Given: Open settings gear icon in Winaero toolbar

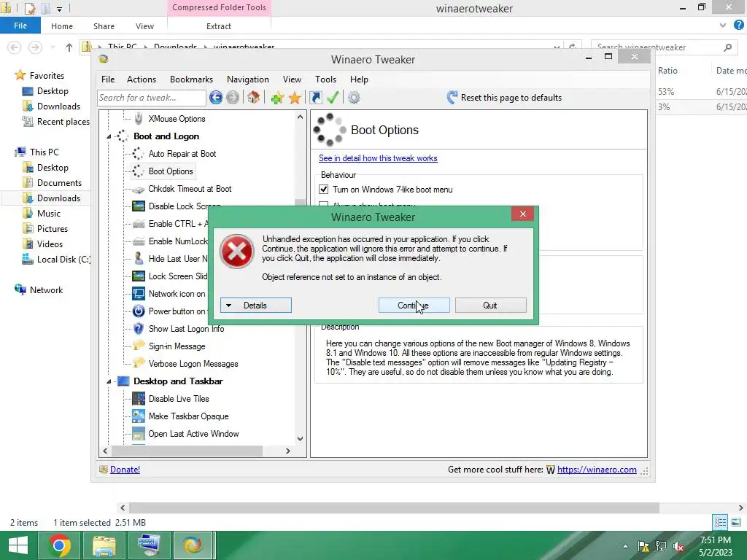Looking at the screenshot, I should tap(354, 98).
